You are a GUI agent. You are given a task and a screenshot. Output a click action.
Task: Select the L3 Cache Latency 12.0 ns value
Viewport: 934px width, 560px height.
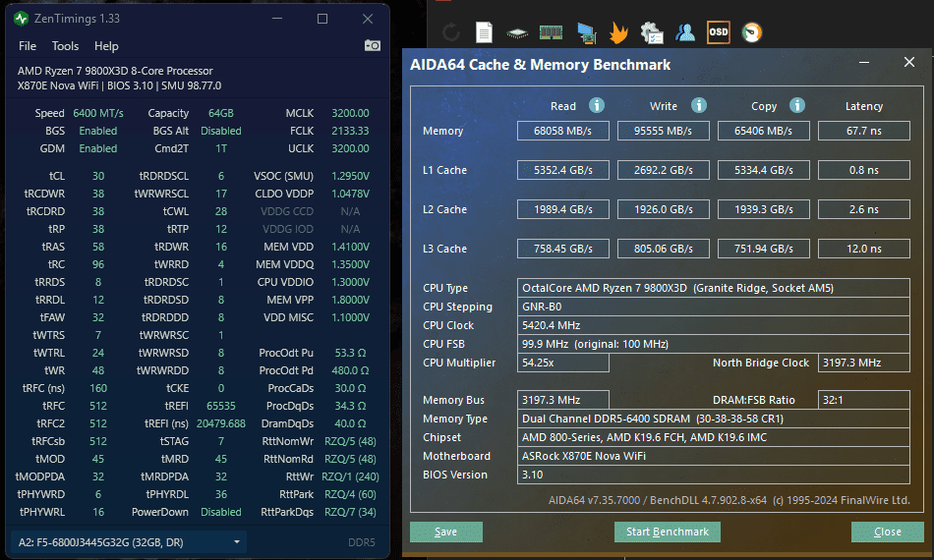[864, 249]
